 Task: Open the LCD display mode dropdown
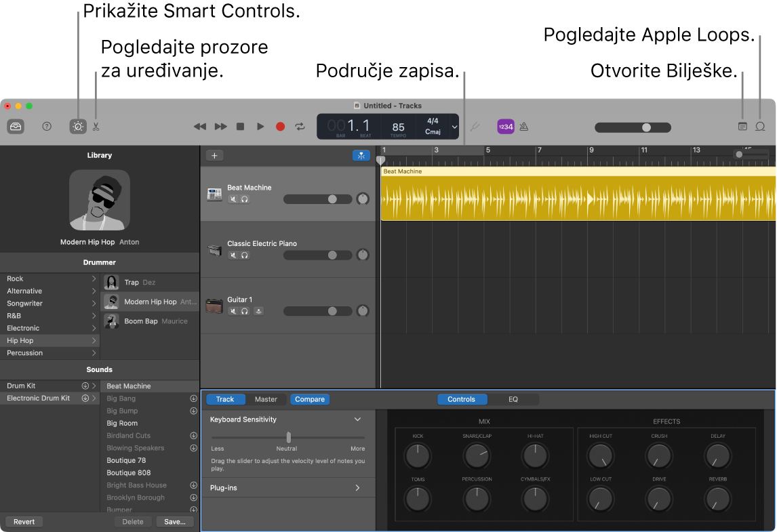point(454,127)
